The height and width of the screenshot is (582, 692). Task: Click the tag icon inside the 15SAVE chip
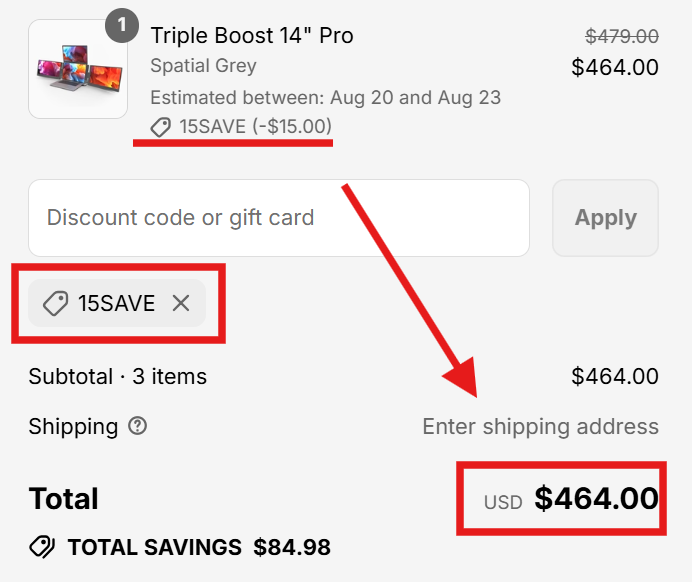tap(55, 303)
